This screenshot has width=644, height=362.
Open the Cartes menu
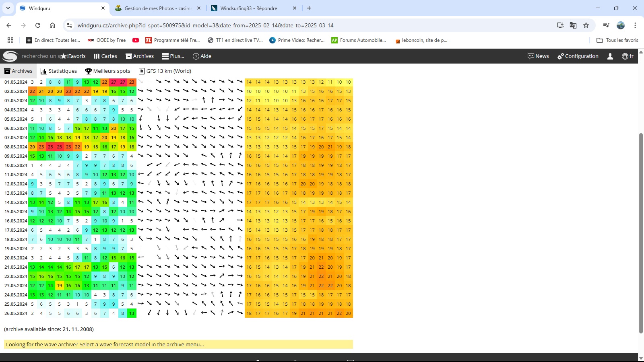coord(105,56)
